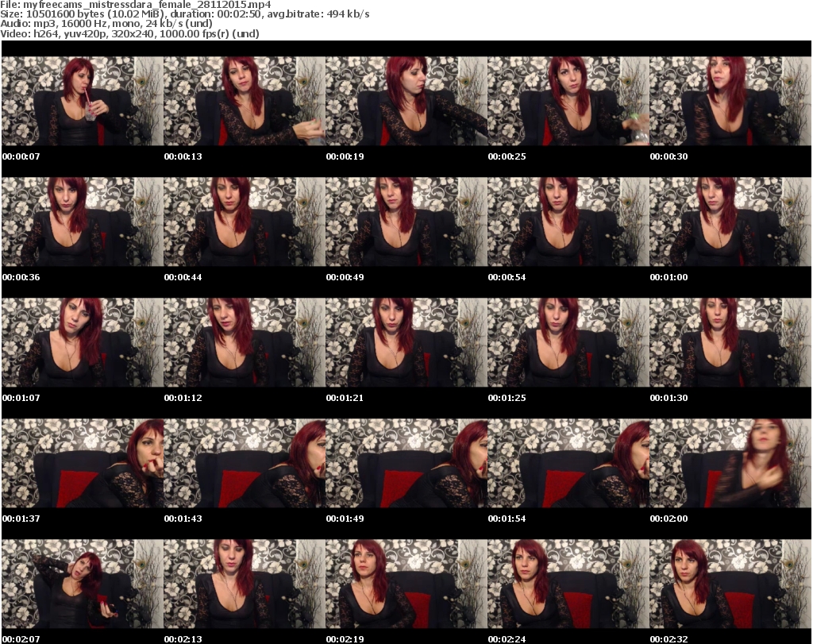
Task: Select the thumbnail frame at 00:00:36
Action: (x=83, y=222)
